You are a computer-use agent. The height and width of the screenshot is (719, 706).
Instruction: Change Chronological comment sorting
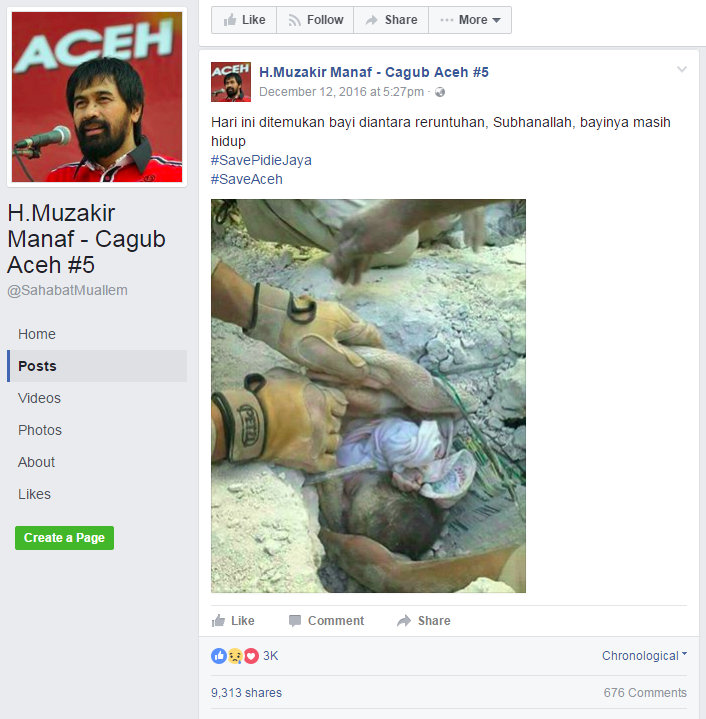point(644,656)
